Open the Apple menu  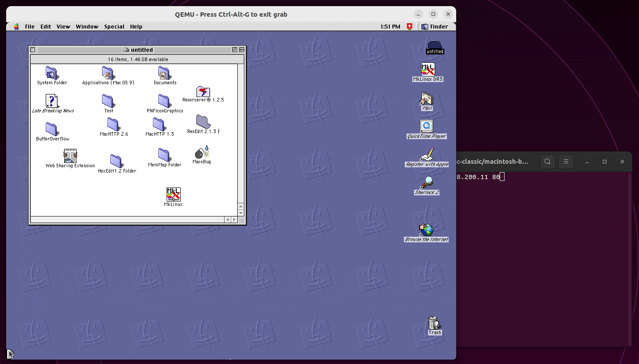(16, 26)
